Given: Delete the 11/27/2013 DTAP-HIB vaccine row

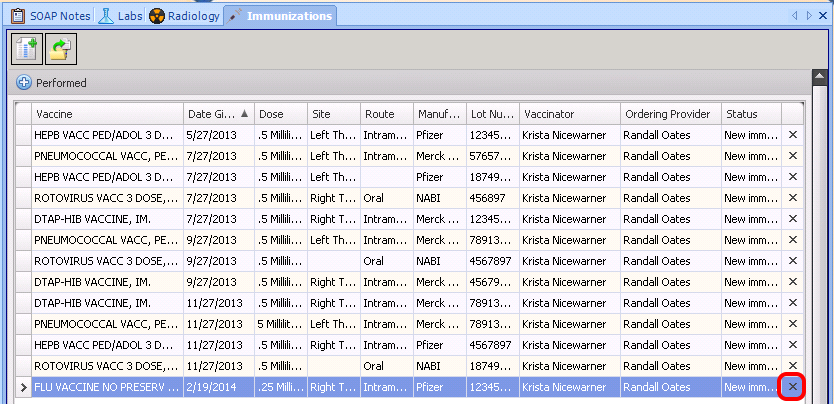Looking at the screenshot, I should pyautogui.click(x=793, y=303).
